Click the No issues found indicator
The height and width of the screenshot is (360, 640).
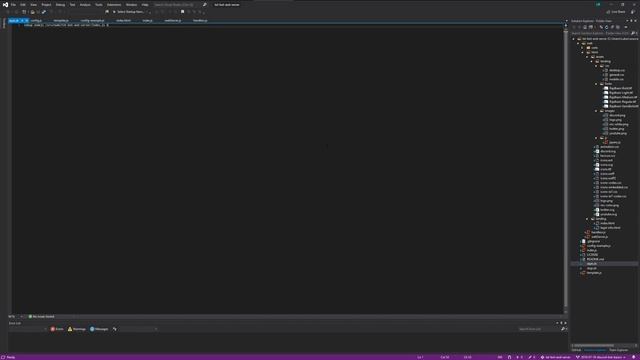tap(41, 316)
